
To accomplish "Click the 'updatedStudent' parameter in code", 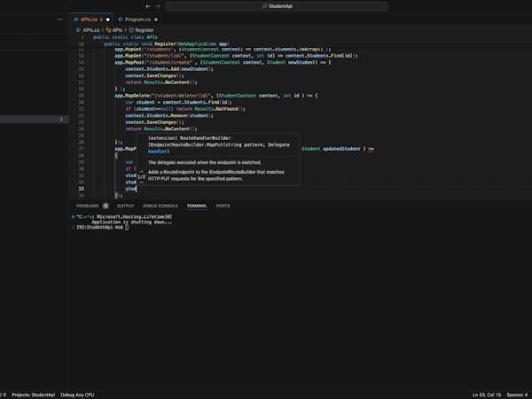I will [341, 149].
